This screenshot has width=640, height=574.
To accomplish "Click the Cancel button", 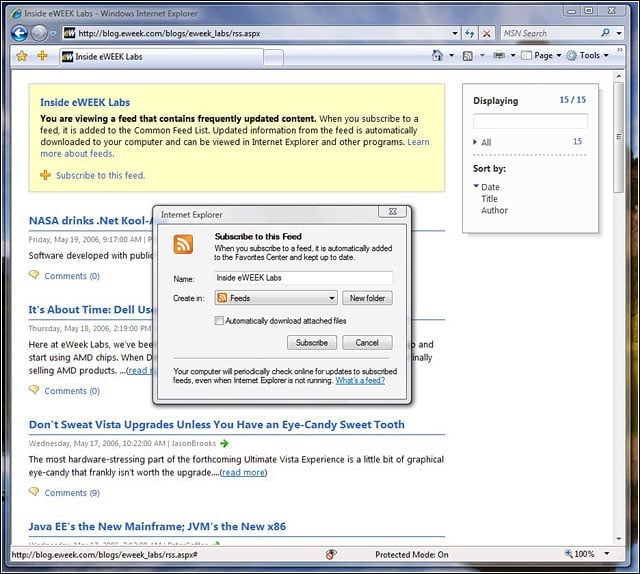I will coord(367,343).
